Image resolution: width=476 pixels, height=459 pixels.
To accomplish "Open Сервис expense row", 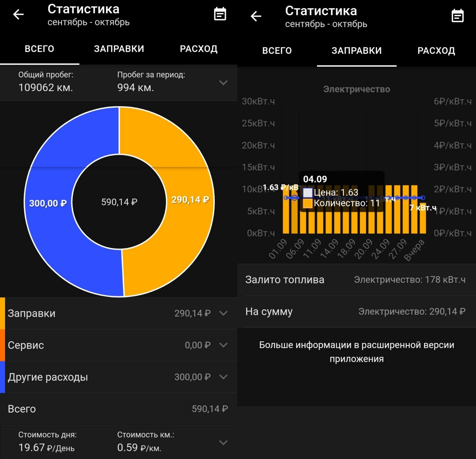I will [119, 345].
